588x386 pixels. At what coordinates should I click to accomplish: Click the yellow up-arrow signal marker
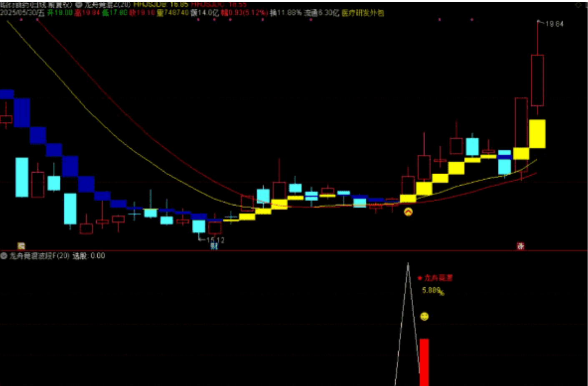(408, 212)
